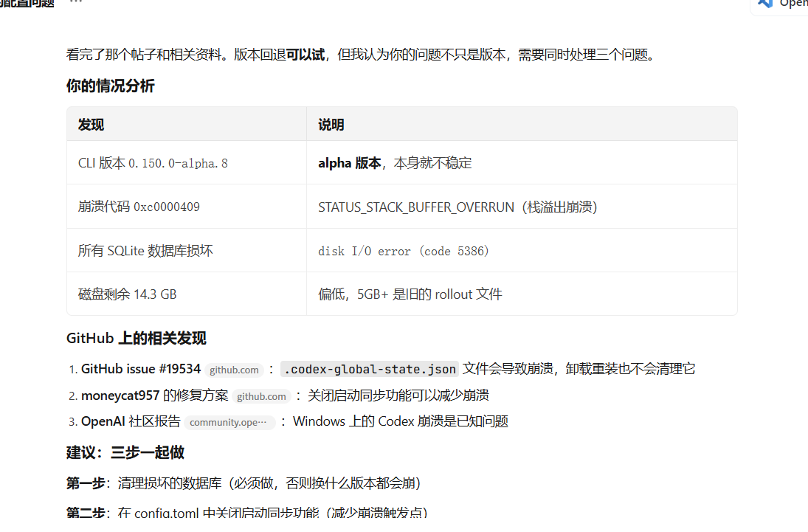Open the github.com citation for issue #19534
This screenshot has width=808, height=532.
pos(234,370)
